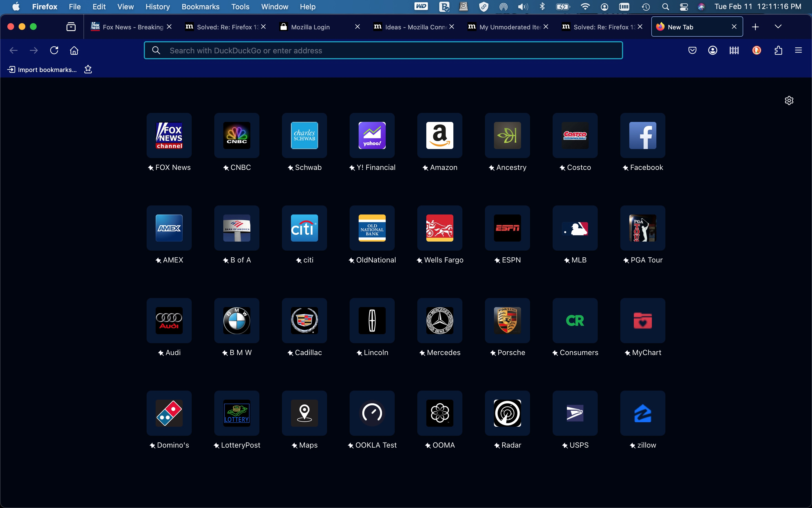This screenshot has height=508, width=812.
Task: Open the LotteryPost shortcut tile
Action: tap(237, 413)
